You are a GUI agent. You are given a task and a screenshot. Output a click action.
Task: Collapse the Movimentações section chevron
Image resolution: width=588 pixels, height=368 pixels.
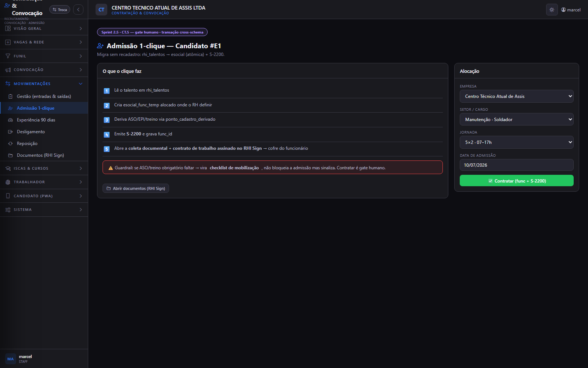click(x=81, y=84)
